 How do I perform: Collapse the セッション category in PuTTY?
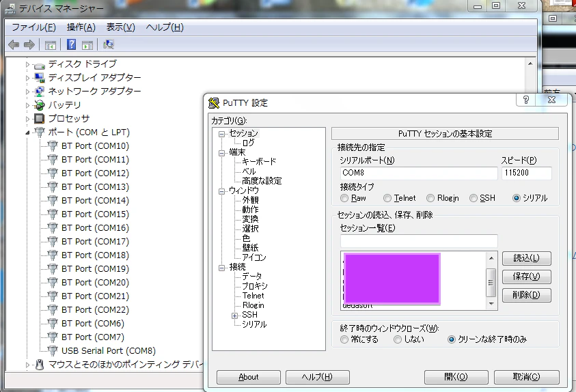[x=221, y=134]
